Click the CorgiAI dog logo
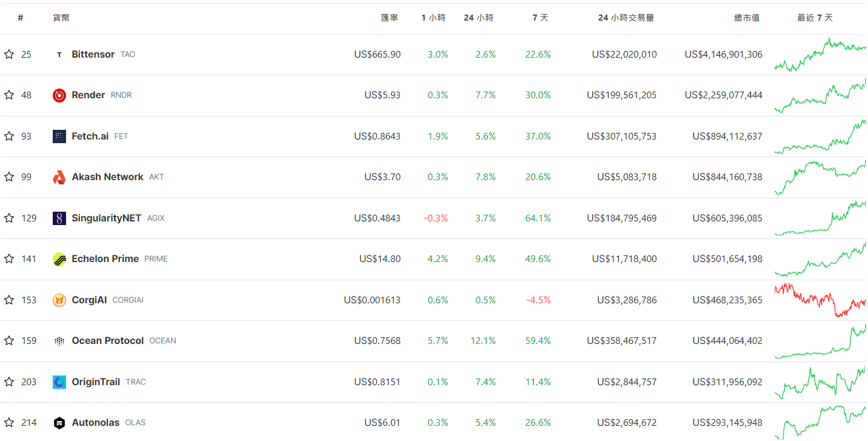The image size is (868, 441). coord(59,300)
